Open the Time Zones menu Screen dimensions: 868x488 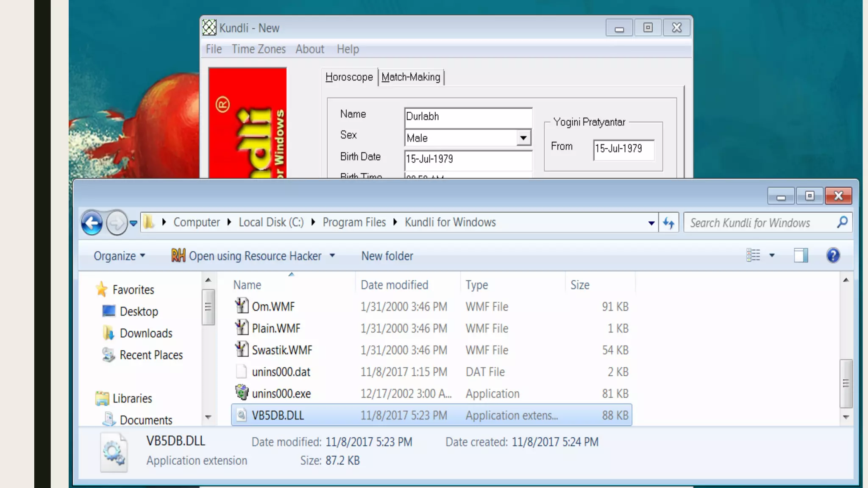click(x=259, y=49)
